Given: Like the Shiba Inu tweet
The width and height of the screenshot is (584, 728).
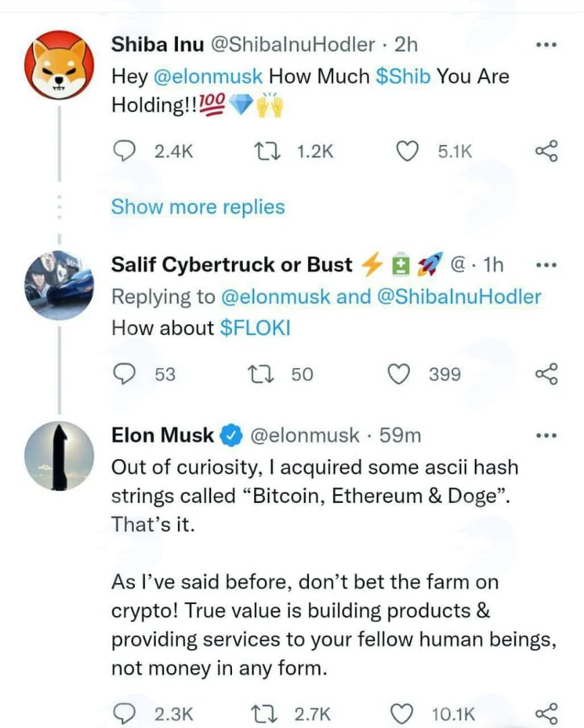Looking at the screenshot, I should [x=407, y=152].
